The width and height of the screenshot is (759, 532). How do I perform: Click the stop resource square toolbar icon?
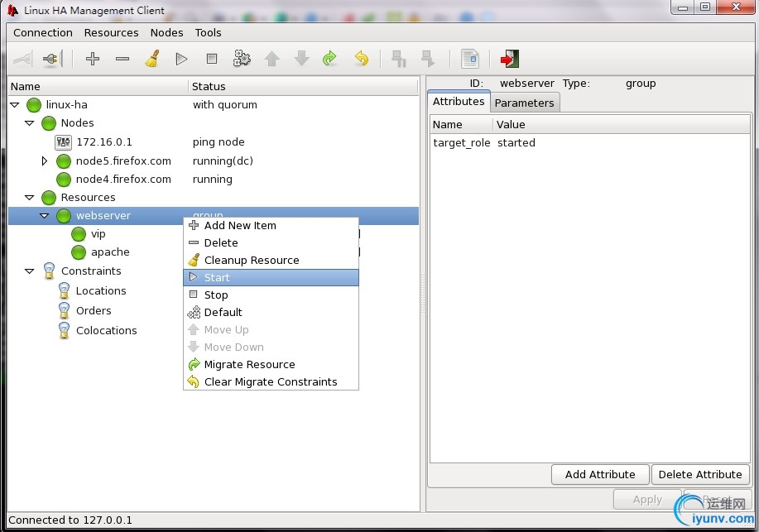212,59
